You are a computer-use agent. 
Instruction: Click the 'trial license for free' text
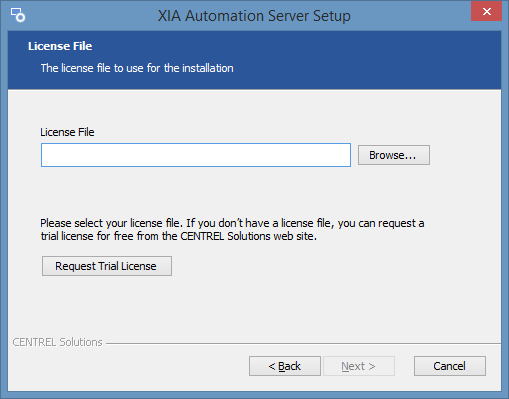(x=87, y=236)
